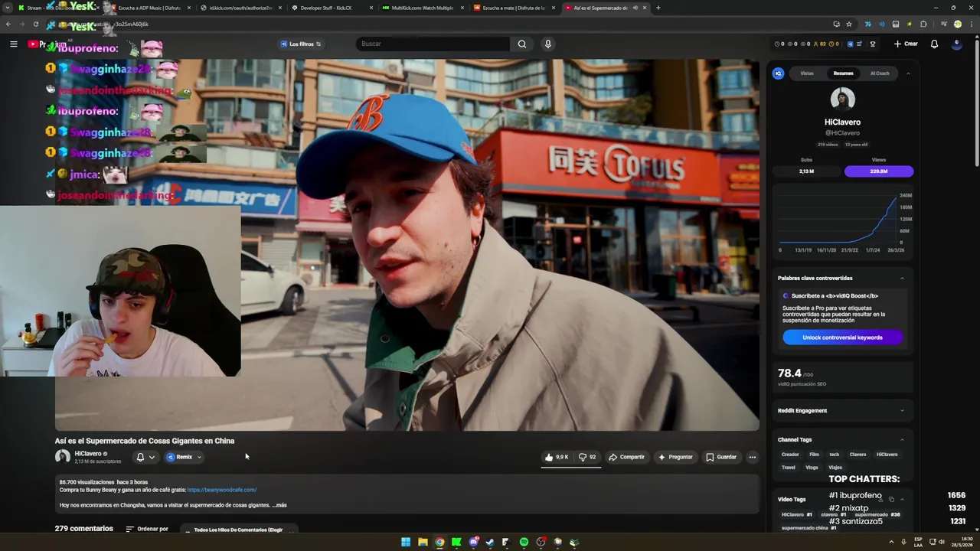Open Steam from the taskbar
Image resolution: width=980 pixels, height=551 pixels.
point(490,542)
